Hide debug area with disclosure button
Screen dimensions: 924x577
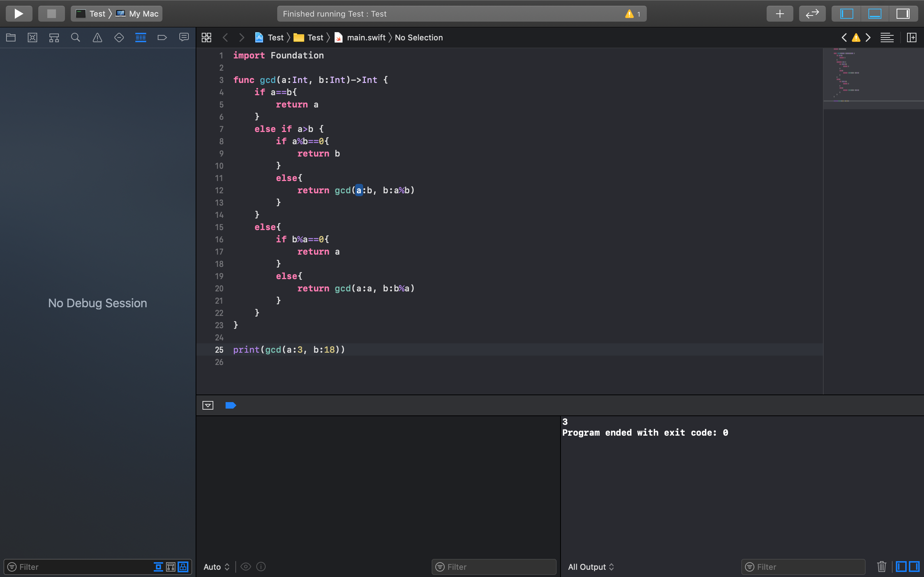click(x=208, y=405)
